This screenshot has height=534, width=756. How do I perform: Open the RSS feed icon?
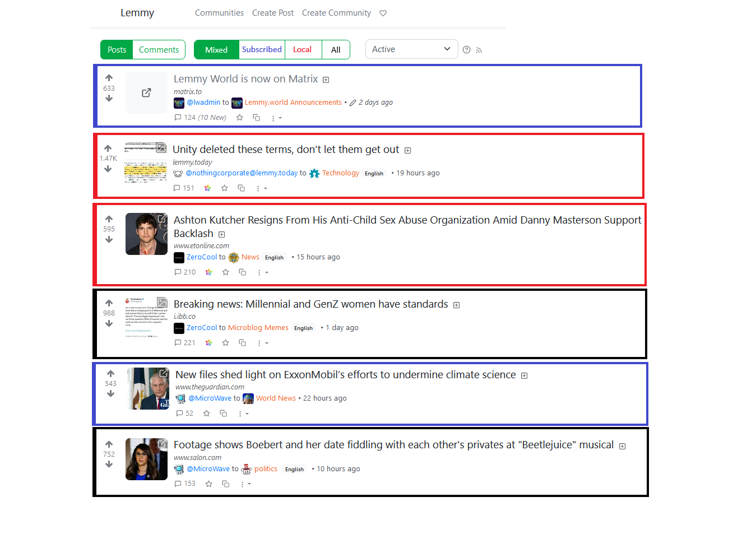479,50
